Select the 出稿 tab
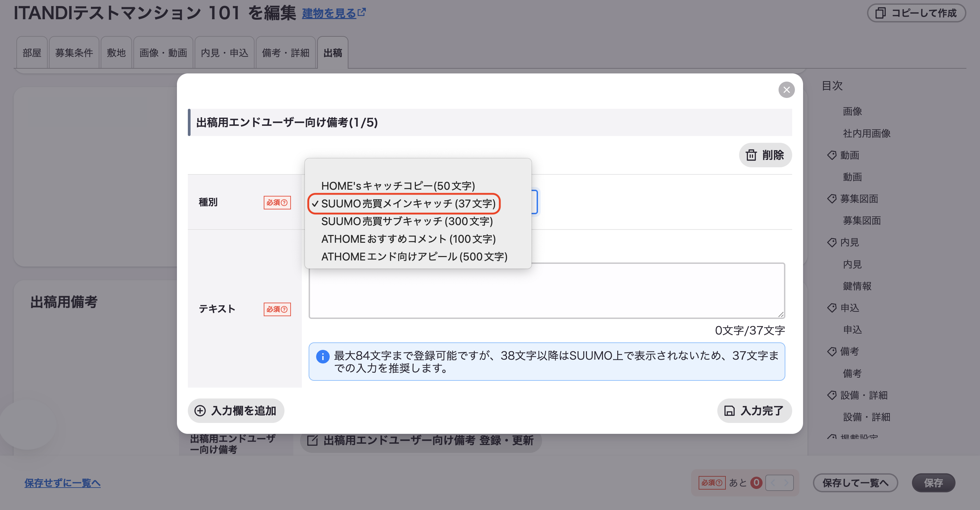The width and height of the screenshot is (980, 510). coord(333,53)
